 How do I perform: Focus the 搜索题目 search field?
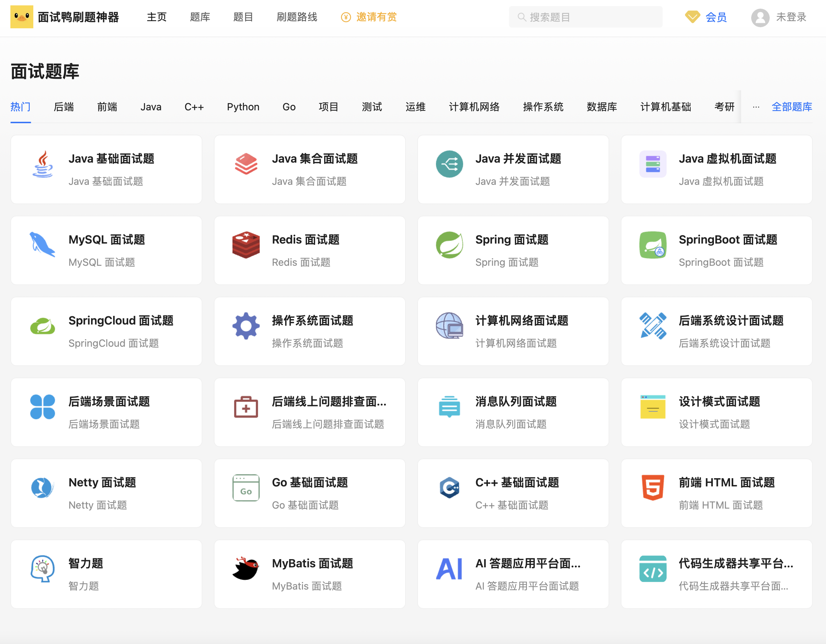[x=585, y=17]
